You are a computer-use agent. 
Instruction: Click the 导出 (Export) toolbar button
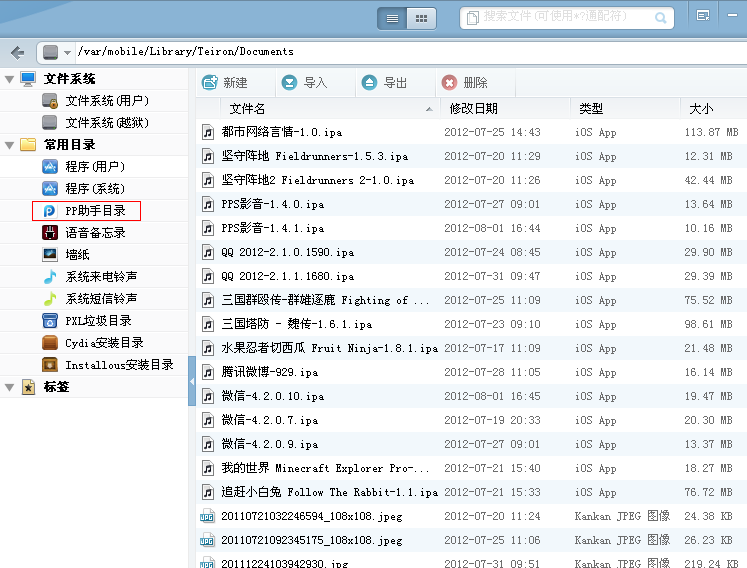[385, 83]
